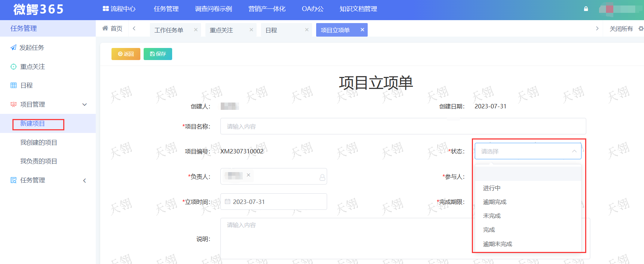Select 进行中 from status list

(492, 188)
